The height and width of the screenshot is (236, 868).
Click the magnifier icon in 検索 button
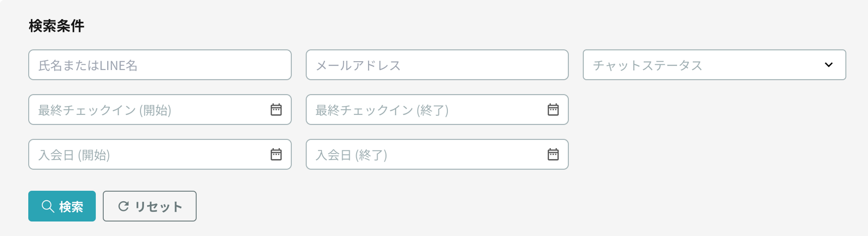tap(47, 206)
